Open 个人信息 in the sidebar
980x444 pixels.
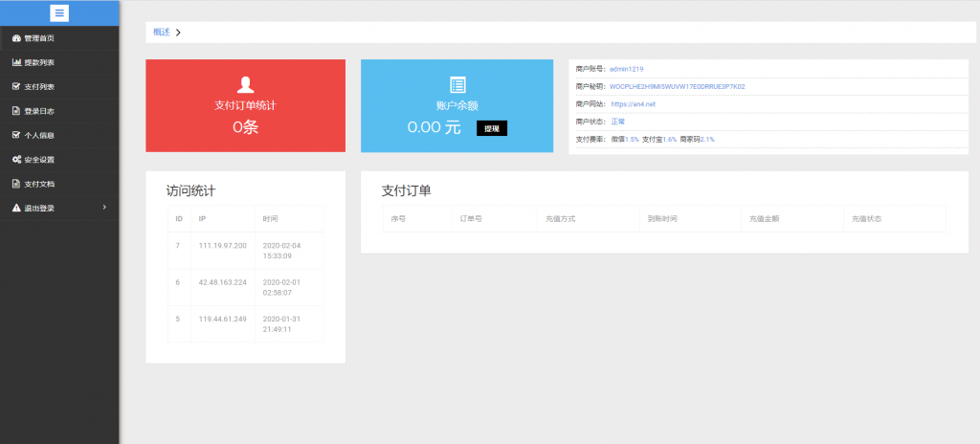click(39, 135)
